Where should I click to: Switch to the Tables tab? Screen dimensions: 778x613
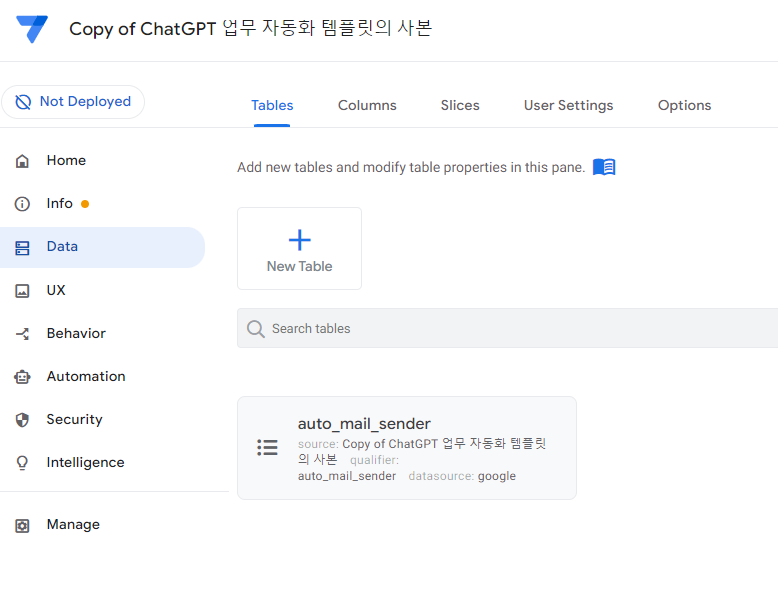272,105
